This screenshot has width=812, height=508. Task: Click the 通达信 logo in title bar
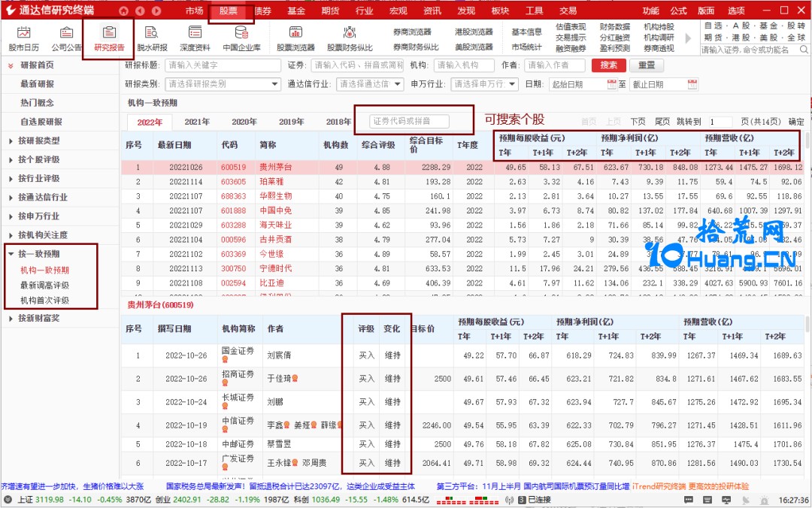[x=11, y=11]
